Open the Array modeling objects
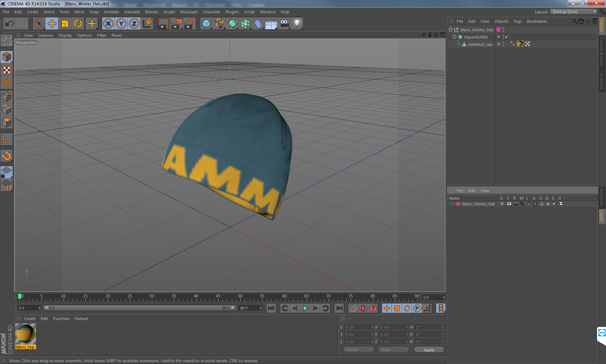This screenshot has height=364, width=606. [245, 24]
